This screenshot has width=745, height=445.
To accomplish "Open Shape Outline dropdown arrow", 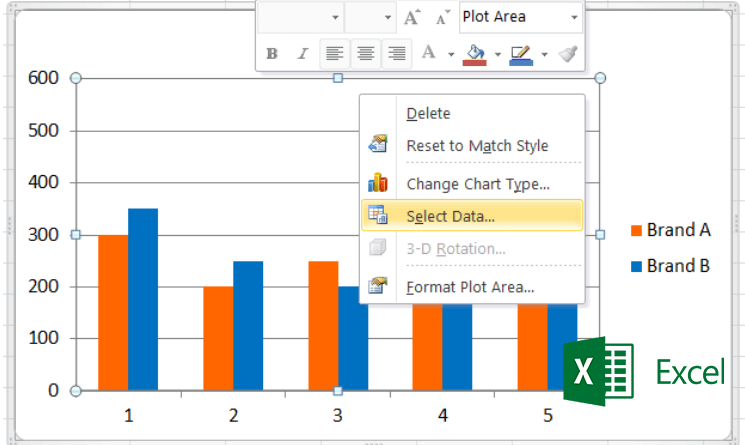I will coord(544,55).
